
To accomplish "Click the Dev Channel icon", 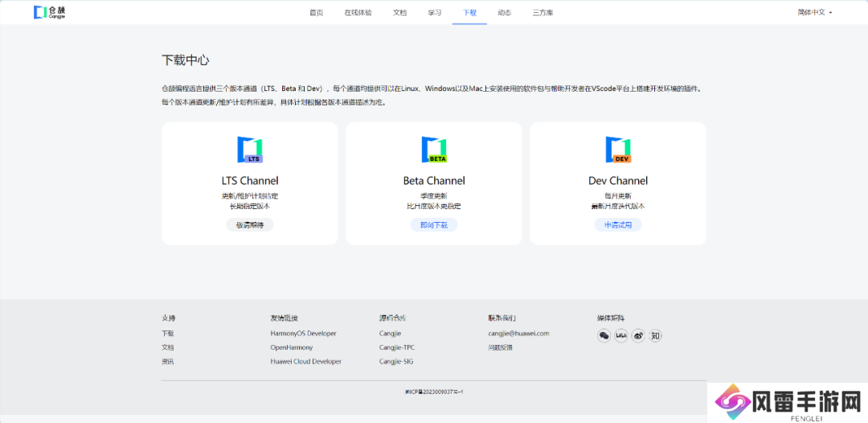I will [618, 150].
